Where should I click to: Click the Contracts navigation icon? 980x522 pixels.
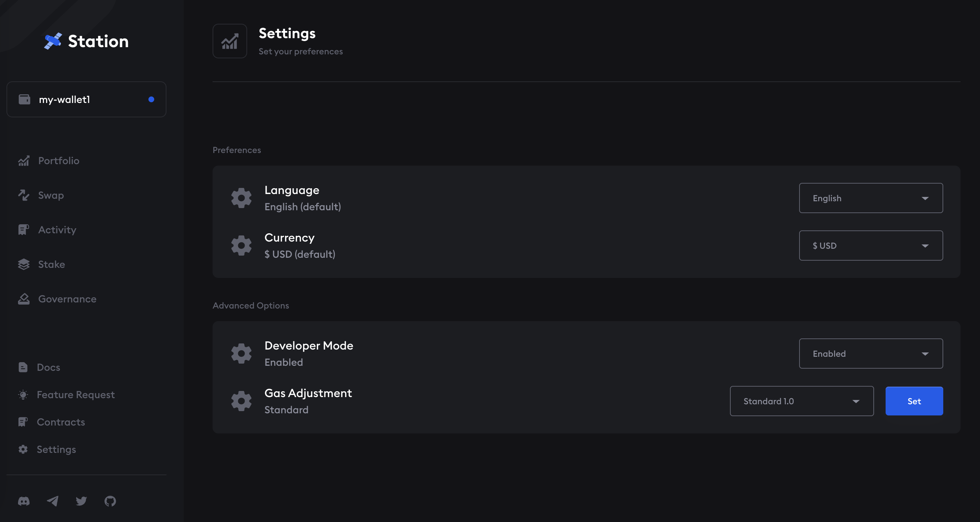[x=23, y=422]
